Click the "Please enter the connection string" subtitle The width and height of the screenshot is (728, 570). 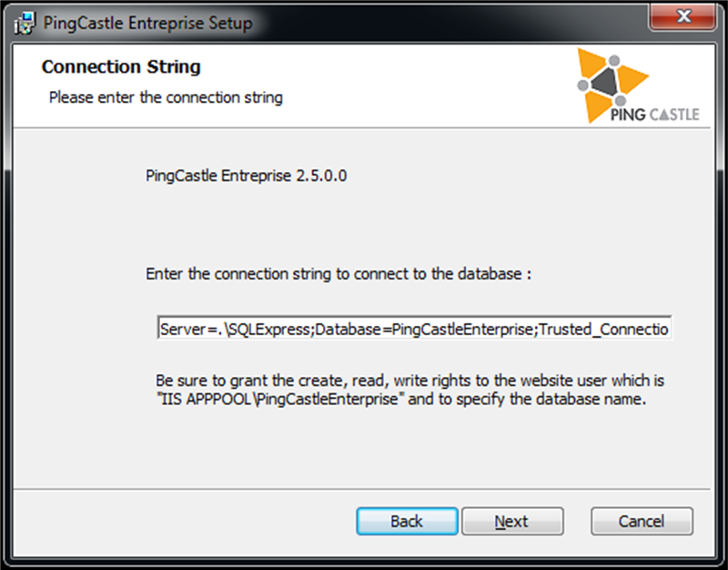(166, 97)
